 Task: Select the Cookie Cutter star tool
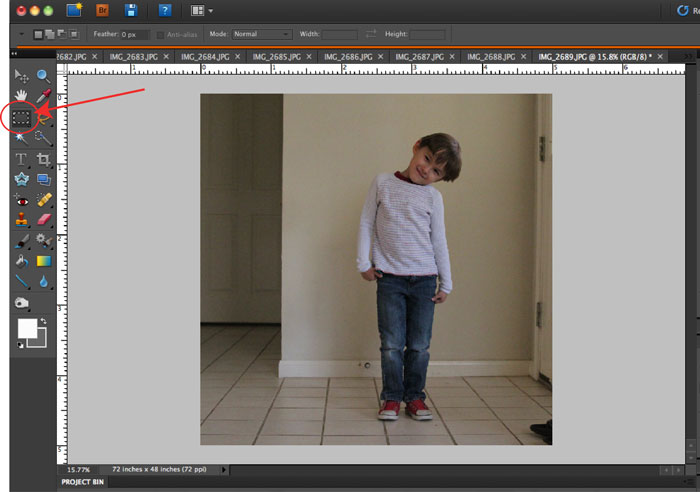pos(21,179)
